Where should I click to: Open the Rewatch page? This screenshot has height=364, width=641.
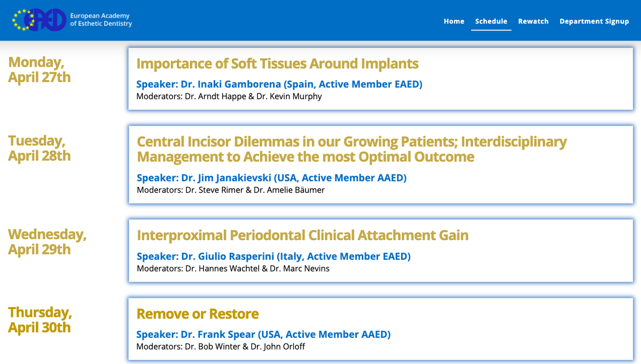[x=533, y=21]
